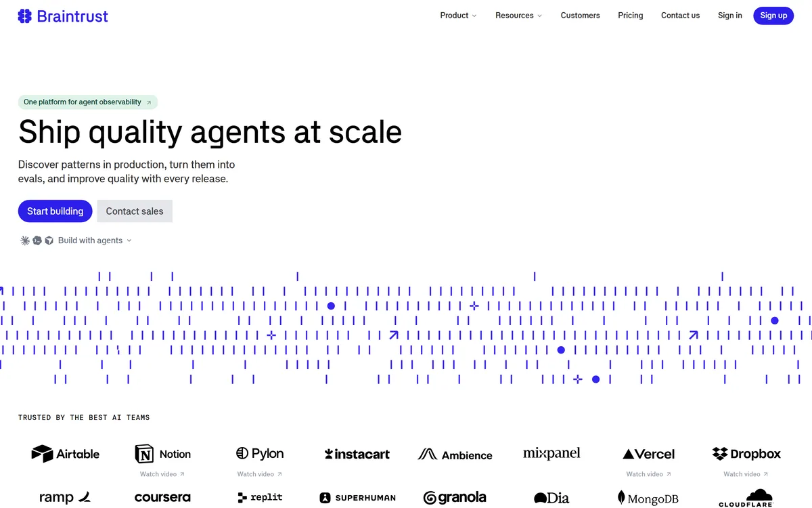Screen dimensions: 812x508
Task: Click the Vercel logo
Action: [649, 454]
